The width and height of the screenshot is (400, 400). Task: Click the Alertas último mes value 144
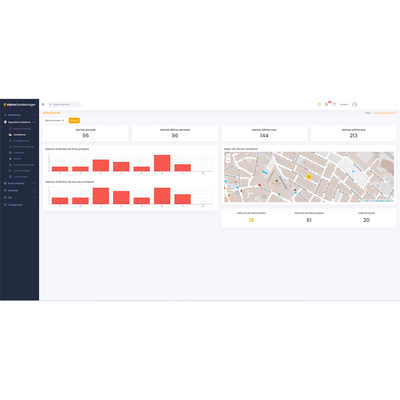pos(264,136)
